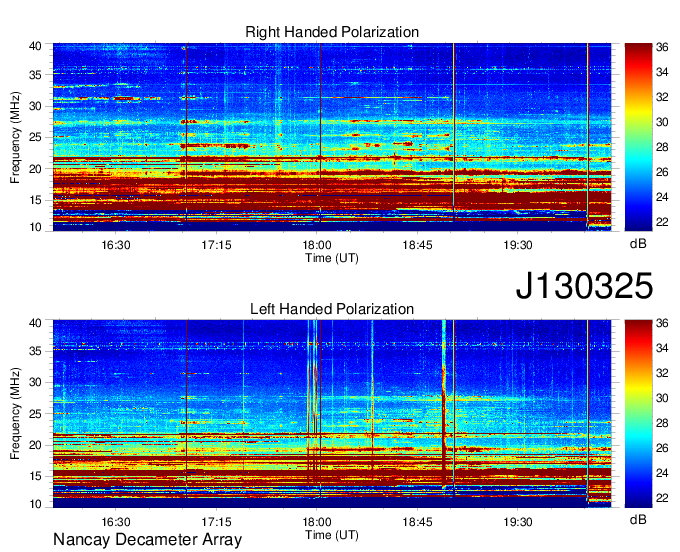The width and height of the screenshot is (680, 552).
Task: Click the 18:00 tick of top plot
Action: coord(317,245)
